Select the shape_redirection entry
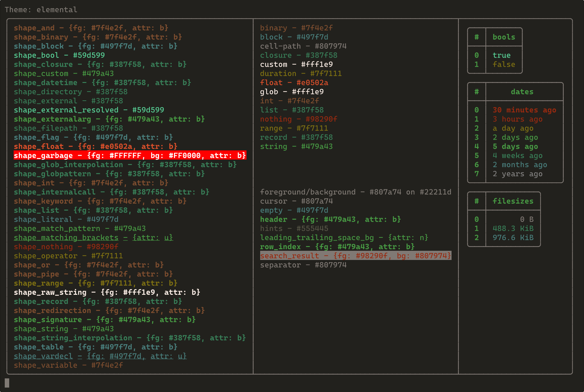Image resolution: width=584 pixels, height=392 pixels. 109,311
